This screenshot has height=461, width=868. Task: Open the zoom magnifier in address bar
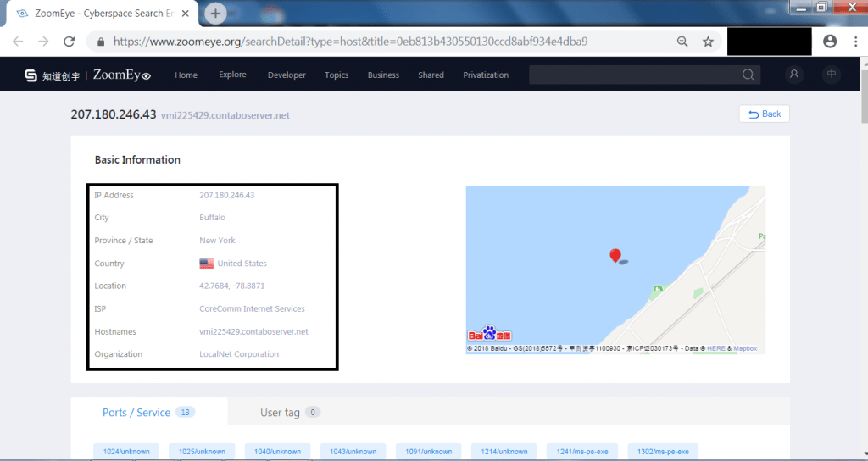(x=682, y=42)
